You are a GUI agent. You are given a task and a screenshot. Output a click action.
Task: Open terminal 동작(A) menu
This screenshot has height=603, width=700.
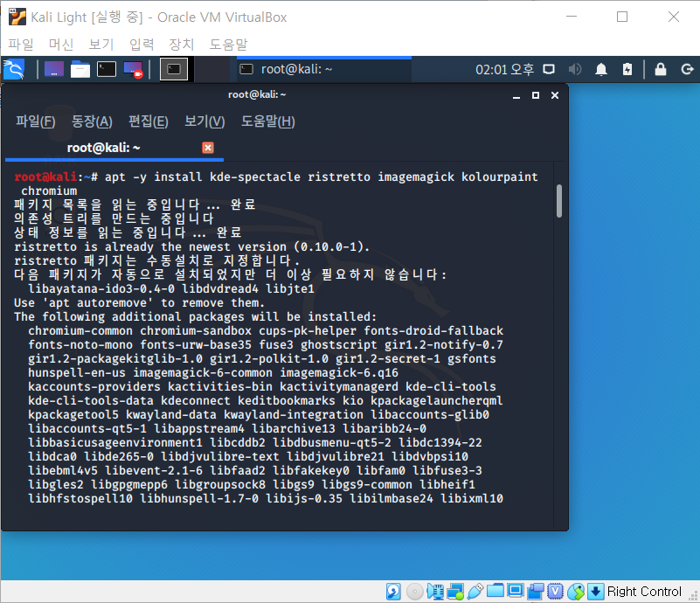(92, 121)
